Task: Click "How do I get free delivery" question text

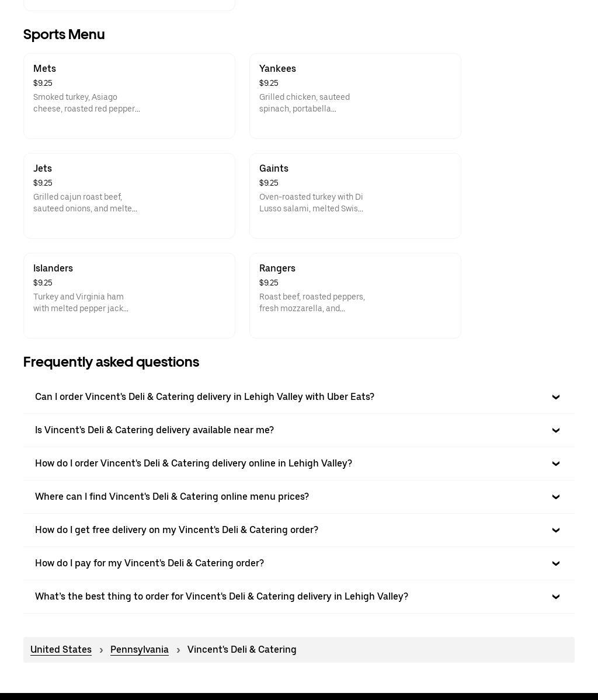Action: (176, 530)
